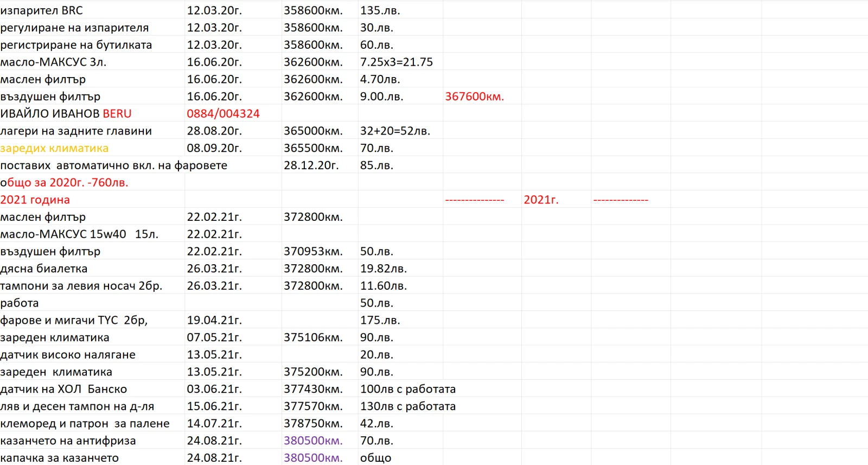Viewport: 868px width, 465px height.
Task: Click the "370953км." mileage cell
Action: [313, 252]
